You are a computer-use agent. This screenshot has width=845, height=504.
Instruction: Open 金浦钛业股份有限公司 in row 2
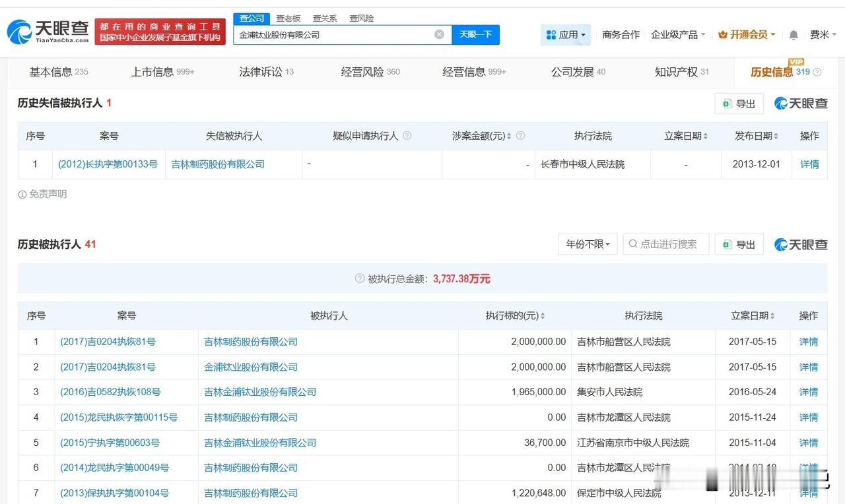[251, 367]
